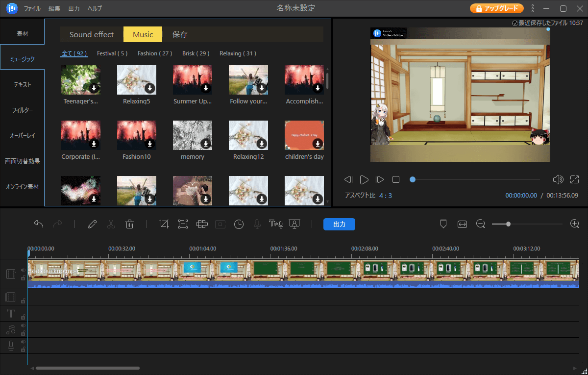The width and height of the screenshot is (588, 375).
Task: Open the Crop tool
Action: pyautogui.click(x=164, y=224)
